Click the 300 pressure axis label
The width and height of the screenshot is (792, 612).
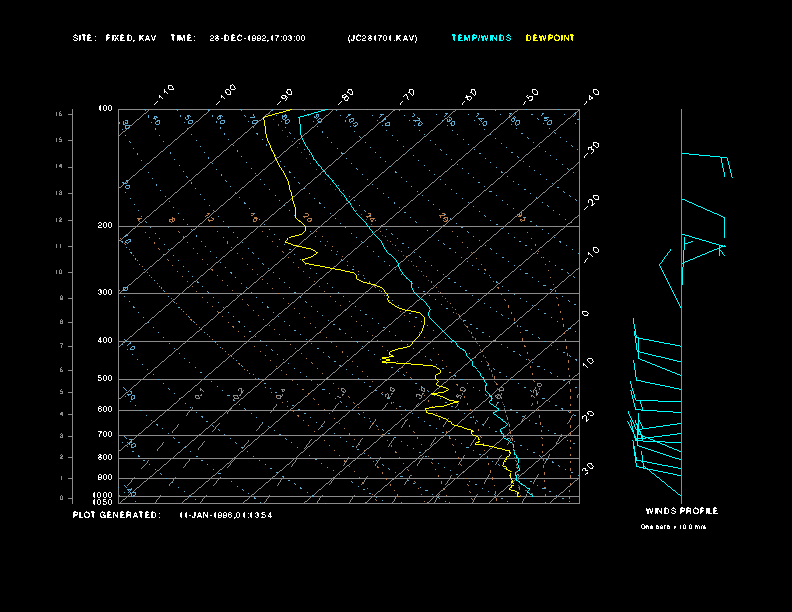click(x=105, y=293)
